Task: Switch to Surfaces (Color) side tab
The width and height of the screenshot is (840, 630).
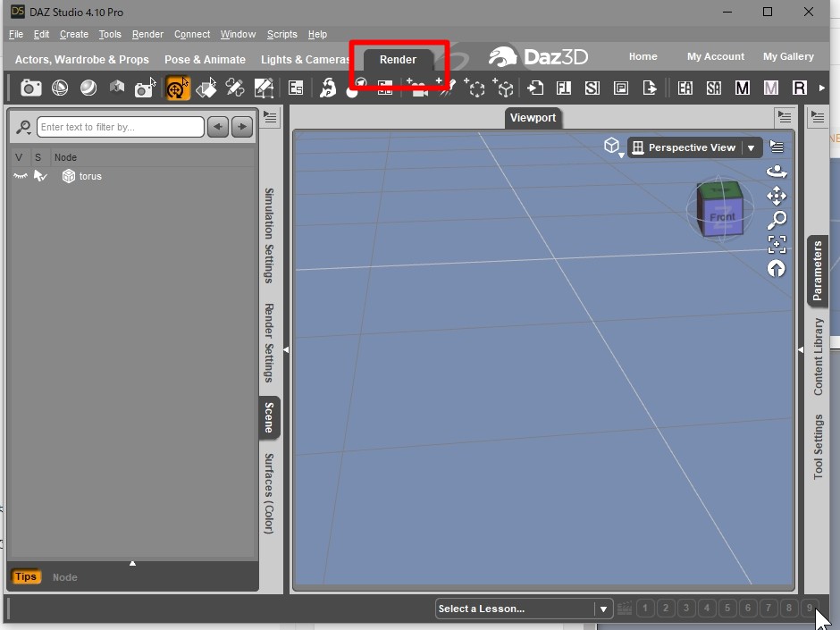Action: click(x=269, y=493)
